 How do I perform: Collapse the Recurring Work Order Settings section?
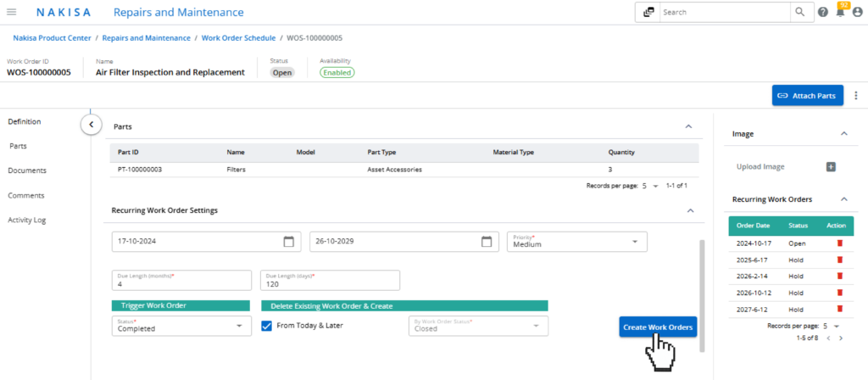click(689, 210)
